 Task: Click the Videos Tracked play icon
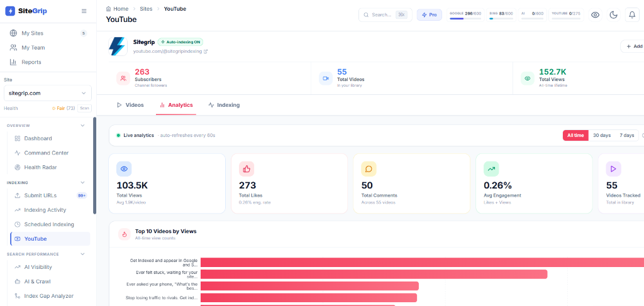(x=614, y=168)
